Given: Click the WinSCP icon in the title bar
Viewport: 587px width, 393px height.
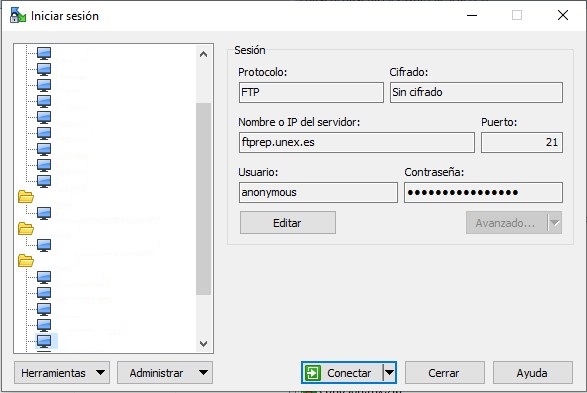Looking at the screenshot, I should coord(18,16).
